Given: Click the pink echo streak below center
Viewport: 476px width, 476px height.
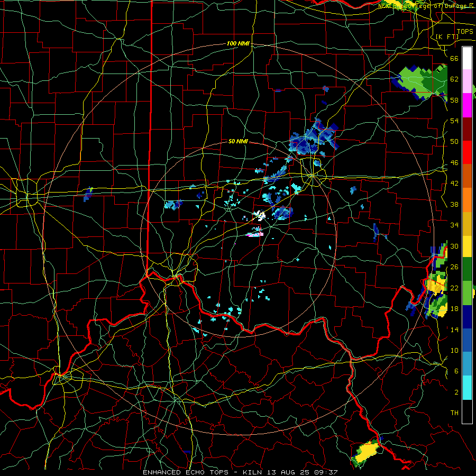Looking at the screenshot, I should tap(254, 234).
